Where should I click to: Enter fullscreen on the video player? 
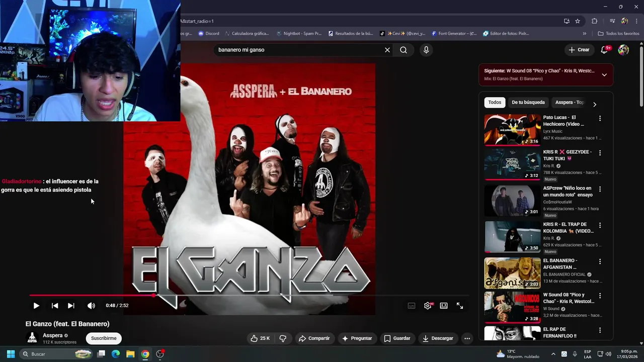point(460,306)
